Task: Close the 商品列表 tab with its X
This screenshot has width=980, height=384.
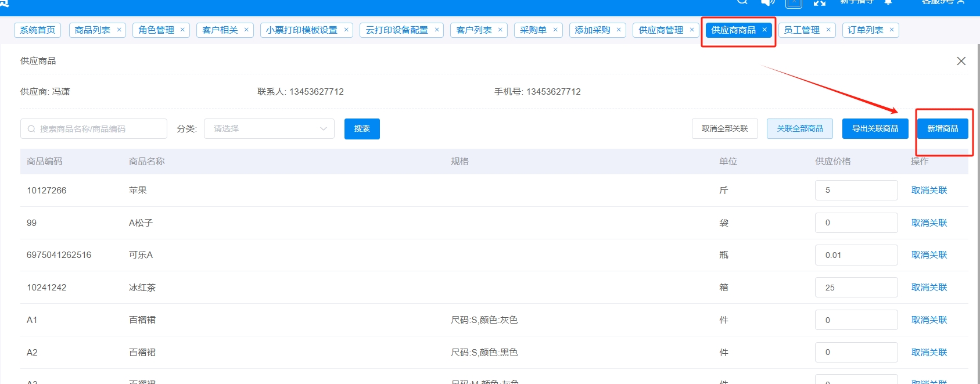Action: (x=119, y=30)
